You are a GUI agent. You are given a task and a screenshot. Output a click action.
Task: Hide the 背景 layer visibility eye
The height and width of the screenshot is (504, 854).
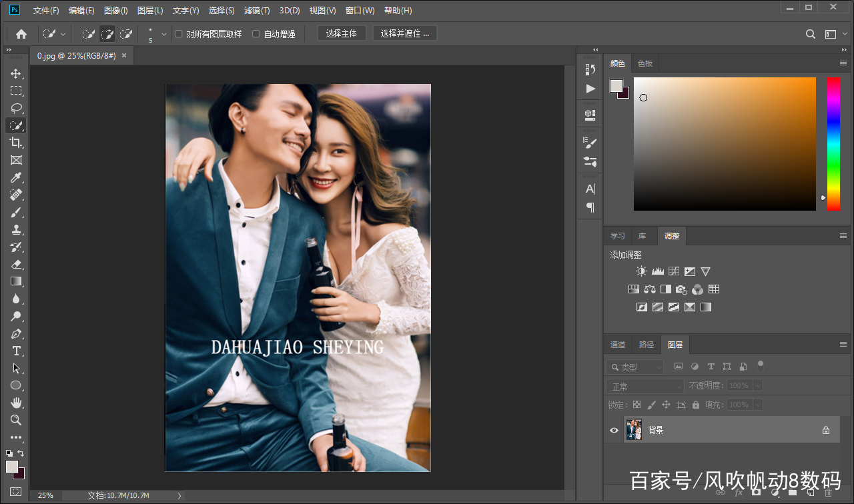pos(613,429)
